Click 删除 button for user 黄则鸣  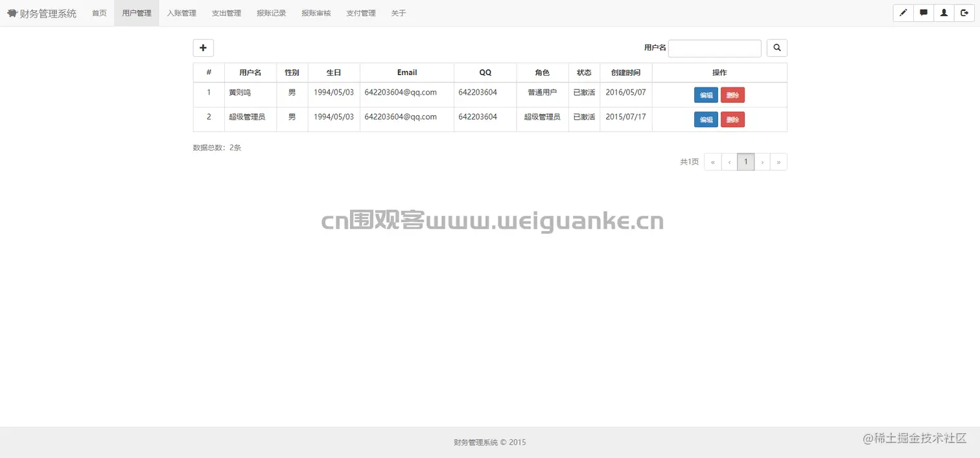[x=732, y=95]
